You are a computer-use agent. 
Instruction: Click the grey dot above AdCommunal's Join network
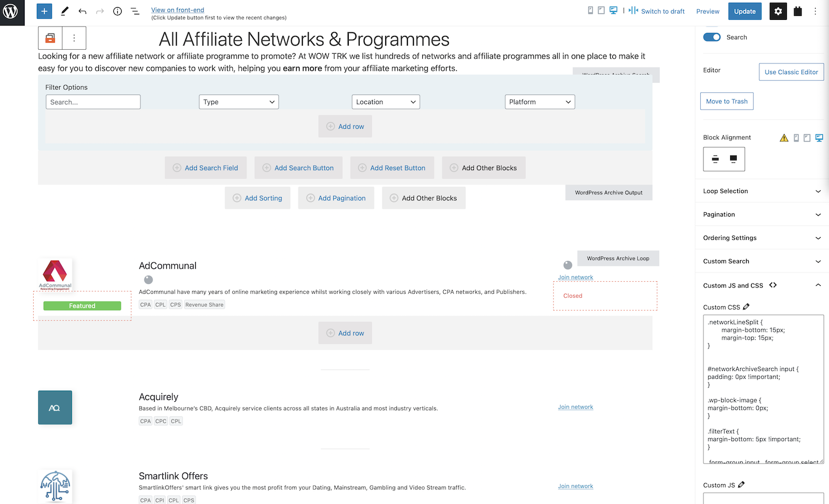click(x=568, y=265)
